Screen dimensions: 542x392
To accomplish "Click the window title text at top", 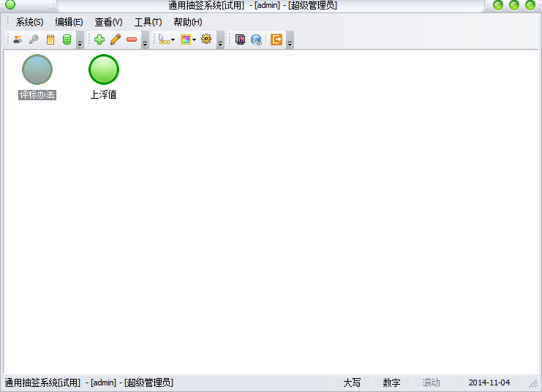I will click(252, 5).
